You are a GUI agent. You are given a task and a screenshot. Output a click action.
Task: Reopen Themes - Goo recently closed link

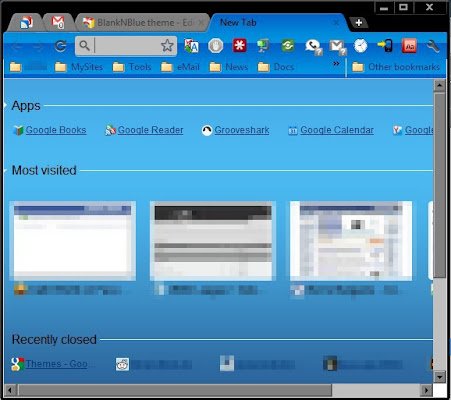49,364
